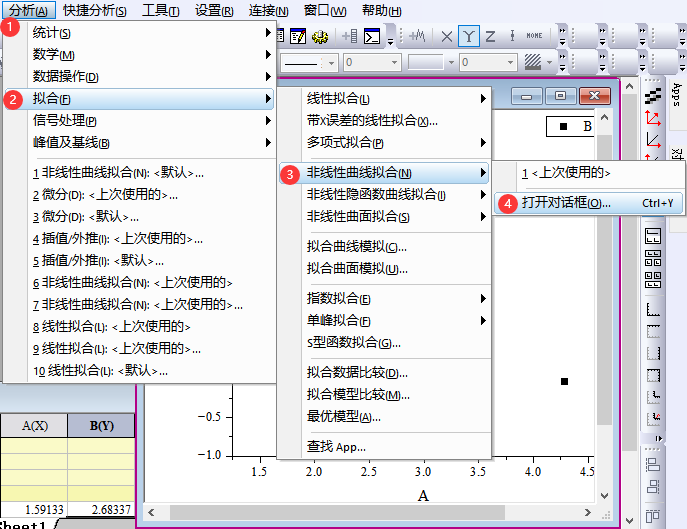The height and width of the screenshot is (529, 687).
Task: Expand the sidebar axis toolbar overflow arrow
Action: coord(659,438)
